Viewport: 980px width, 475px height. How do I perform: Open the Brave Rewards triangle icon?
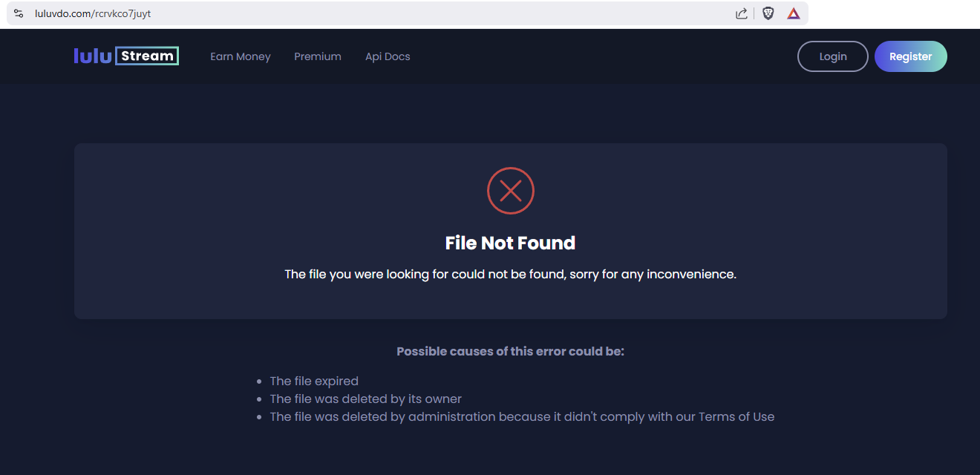[x=794, y=13]
